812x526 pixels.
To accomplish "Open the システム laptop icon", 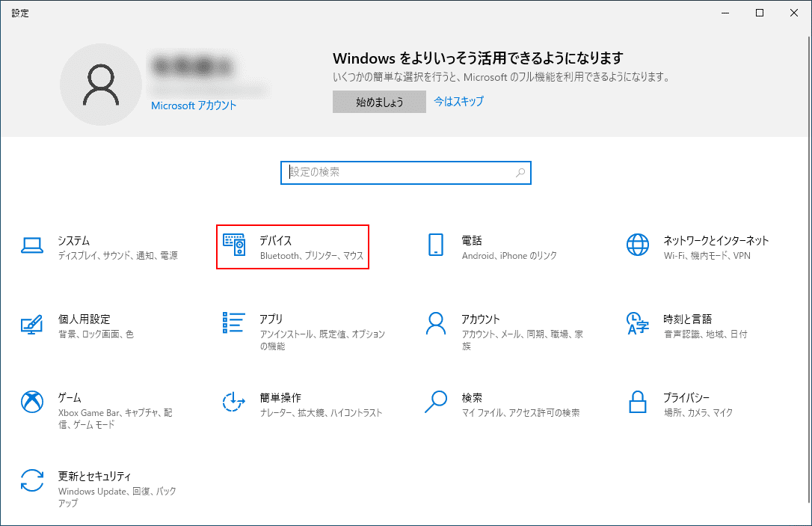I will point(32,245).
